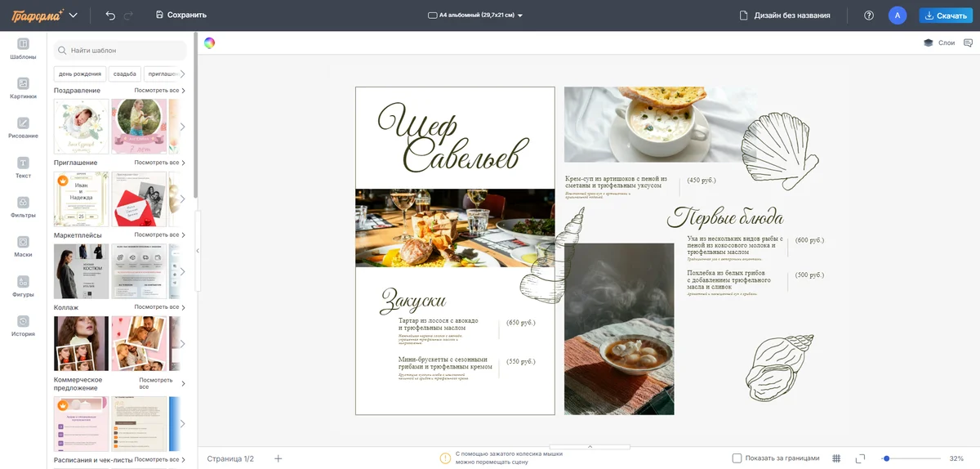Select the Рисование drawing tool
The height and width of the screenshot is (469, 980).
(x=23, y=128)
